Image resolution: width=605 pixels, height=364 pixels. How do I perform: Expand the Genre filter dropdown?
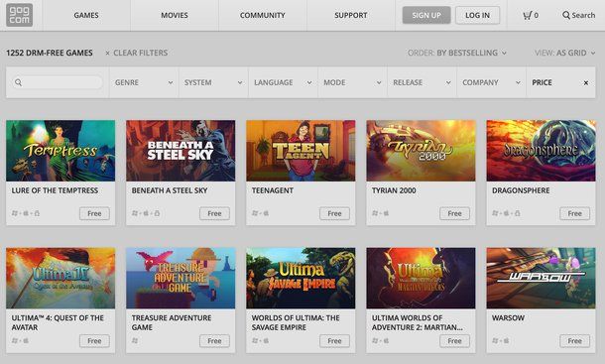click(x=144, y=82)
